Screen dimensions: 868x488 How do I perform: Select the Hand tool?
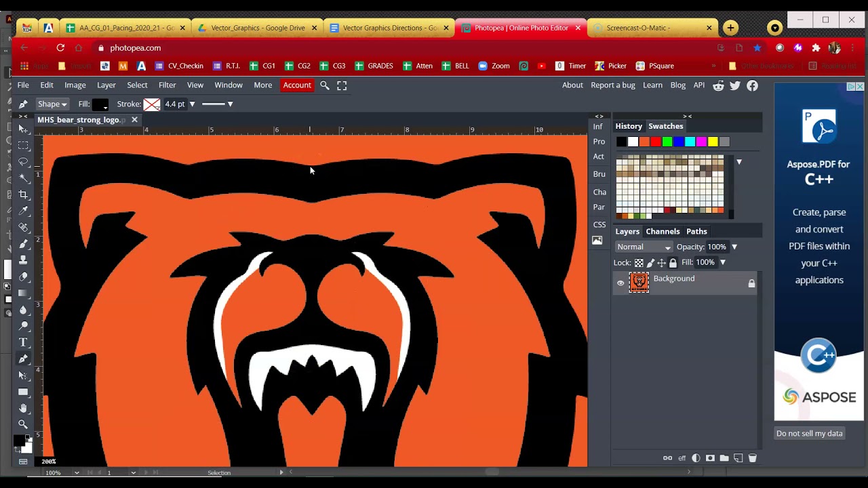(23, 408)
